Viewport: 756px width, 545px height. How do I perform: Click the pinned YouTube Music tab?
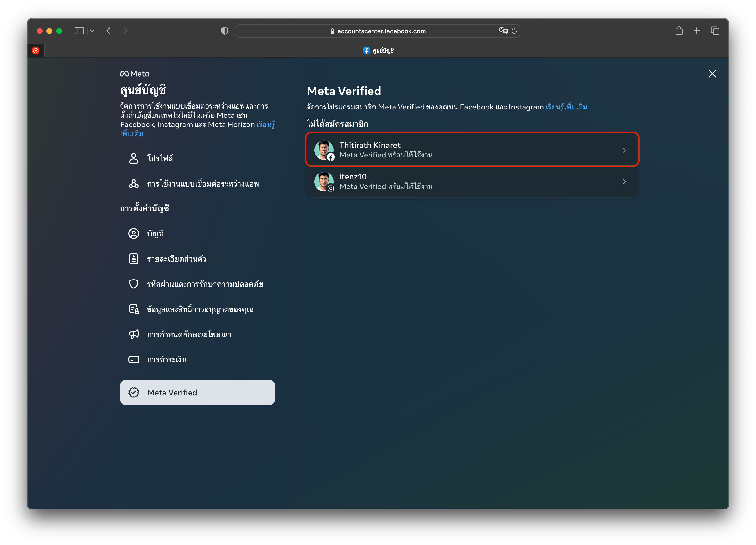36,51
